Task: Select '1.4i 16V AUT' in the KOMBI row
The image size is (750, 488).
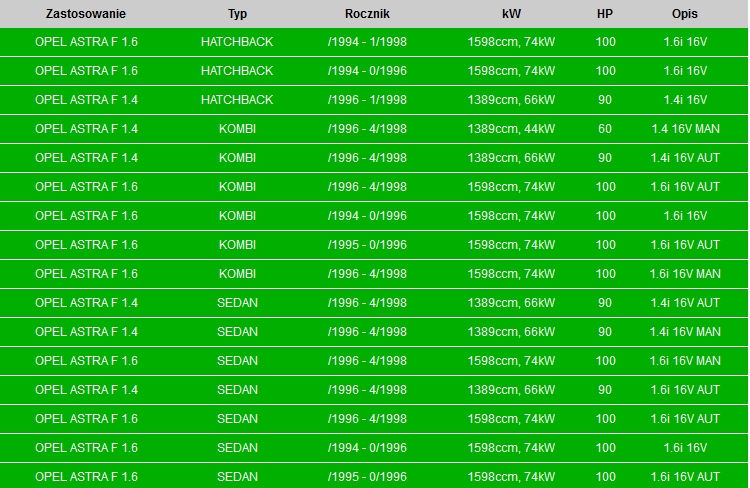Action: tap(685, 158)
